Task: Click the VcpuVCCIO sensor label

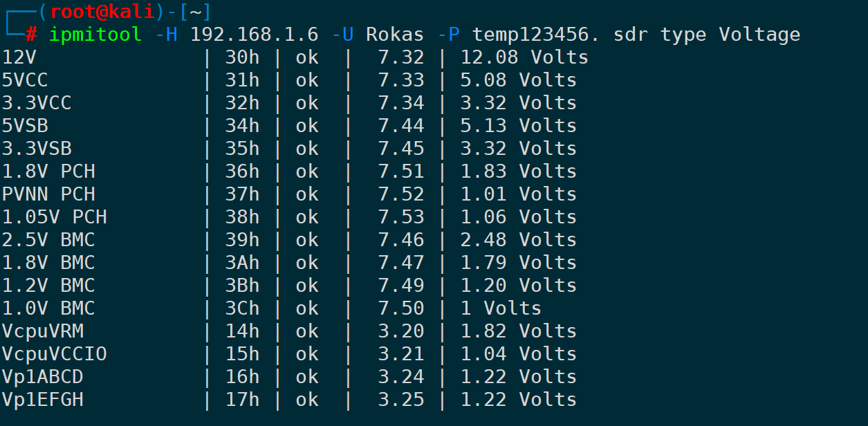Action: (x=54, y=354)
